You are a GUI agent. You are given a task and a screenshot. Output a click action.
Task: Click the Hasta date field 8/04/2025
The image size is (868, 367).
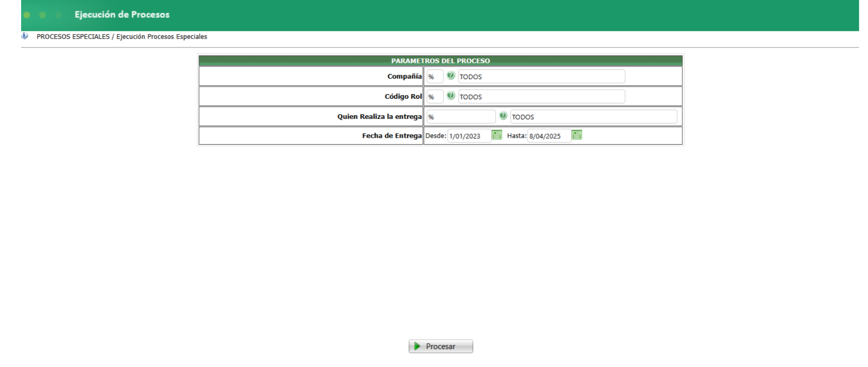549,136
